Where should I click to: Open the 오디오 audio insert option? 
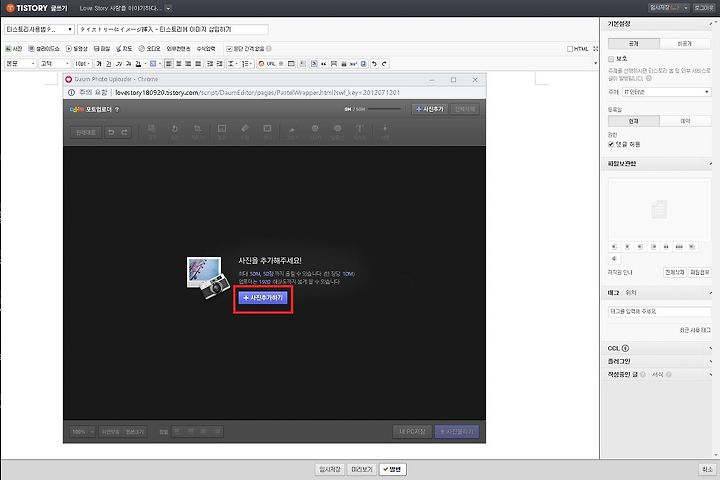click(150, 49)
